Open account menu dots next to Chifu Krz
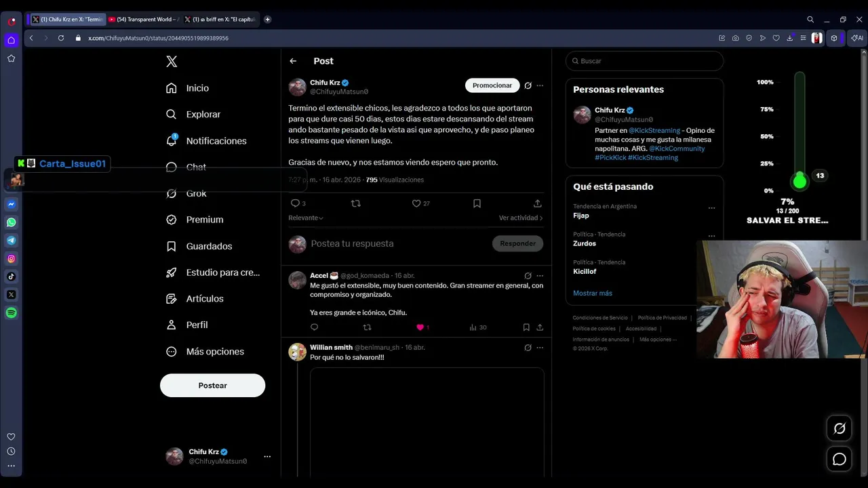The height and width of the screenshot is (488, 868). click(x=267, y=456)
